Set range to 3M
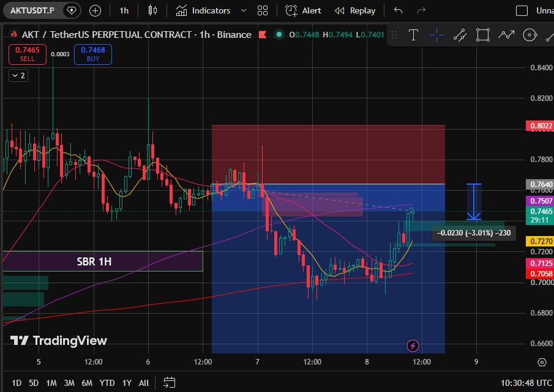This screenshot has height=392, width=554. click(x=69, y=383)
